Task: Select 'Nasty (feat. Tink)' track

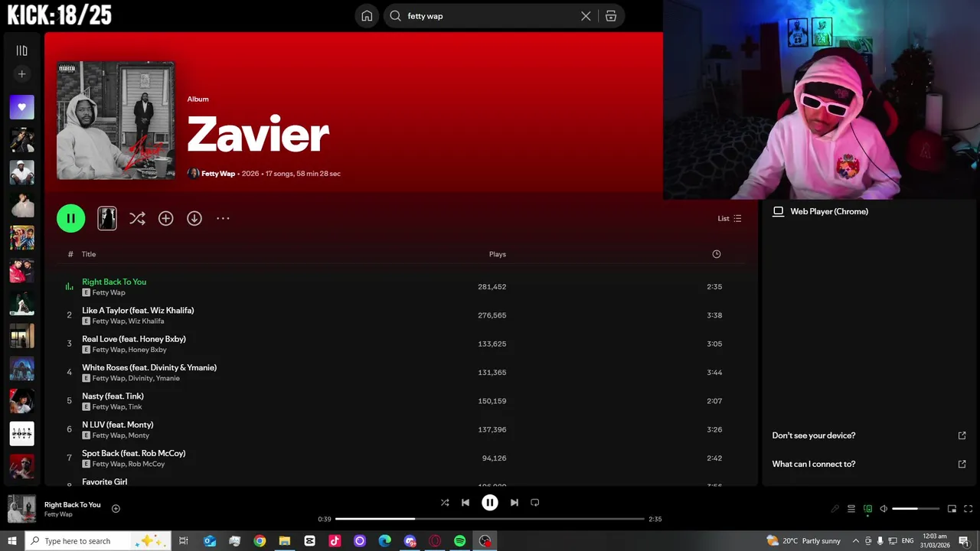Action: pyautogui.click(x=113, y=396)
